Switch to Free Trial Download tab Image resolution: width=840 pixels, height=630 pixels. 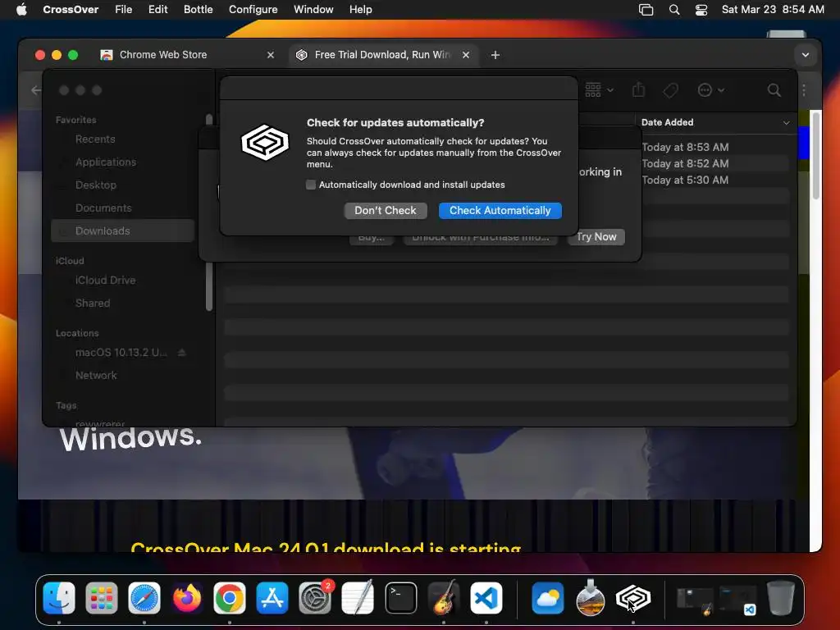[383, 55]
